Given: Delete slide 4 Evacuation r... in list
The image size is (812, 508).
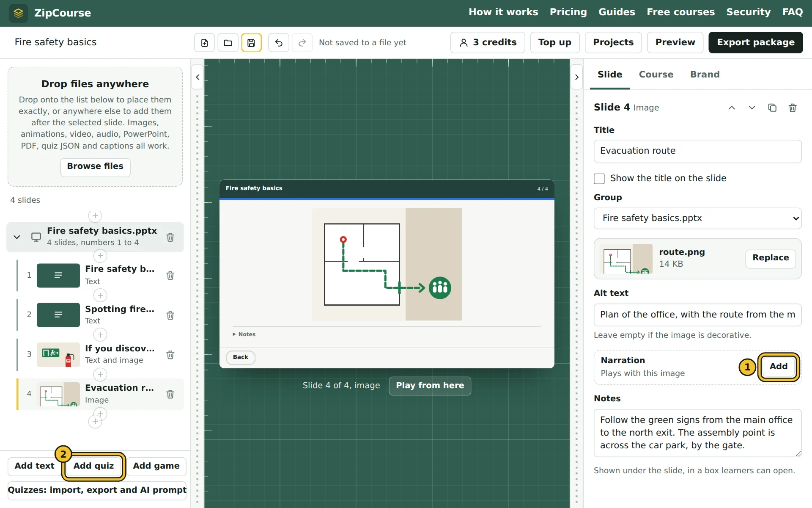Looking at the screenshot, I should pos(170,394).
